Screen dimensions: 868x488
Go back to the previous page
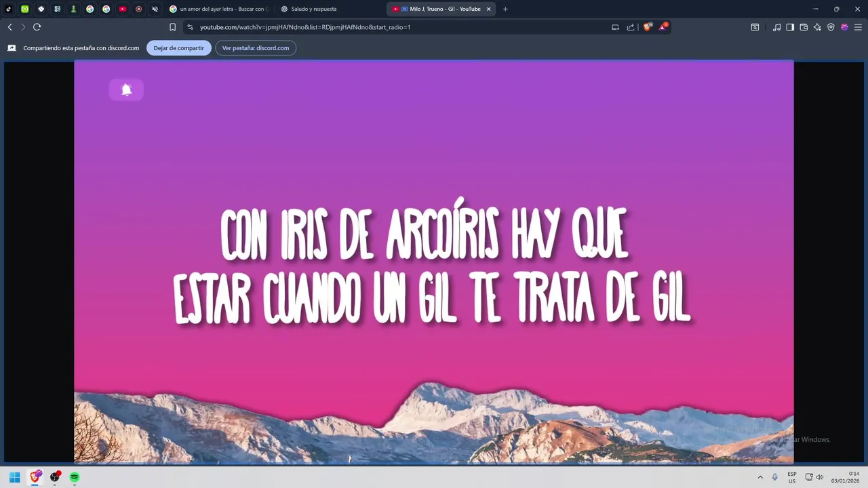pos(9,27)
